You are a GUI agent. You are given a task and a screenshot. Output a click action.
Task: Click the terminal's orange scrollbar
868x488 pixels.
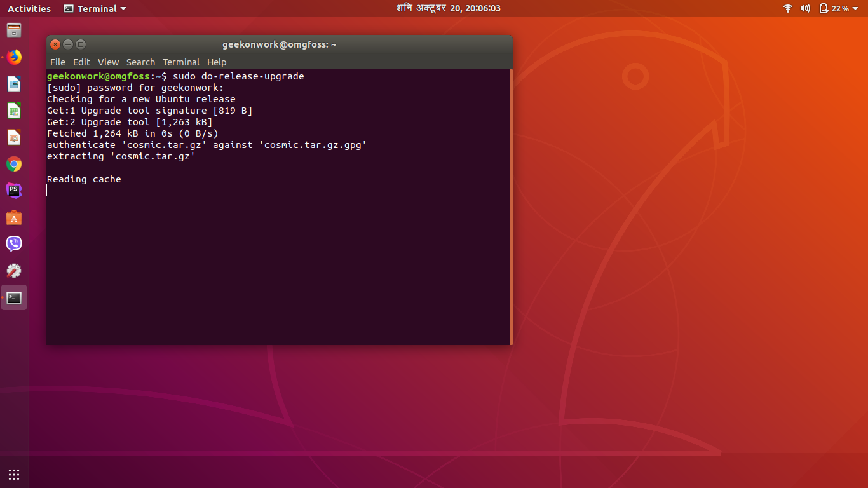[x=511, y=207]
